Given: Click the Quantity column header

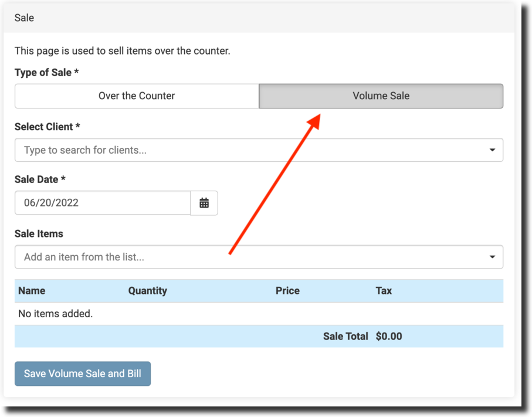Looking at the screenshot, I should click(148, 291).
